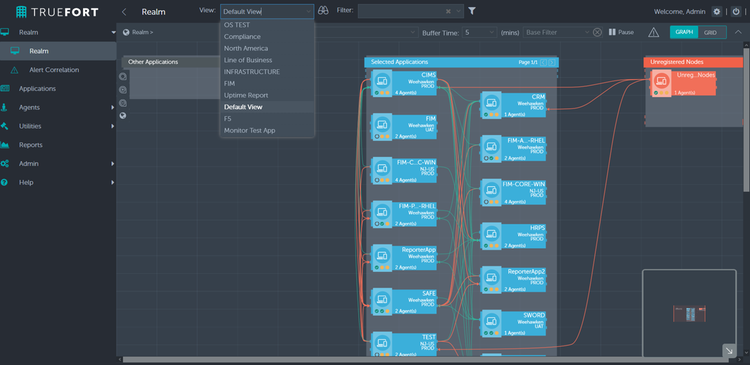
Task: Click the funnel filter icon
Action: tap(472, 11)
